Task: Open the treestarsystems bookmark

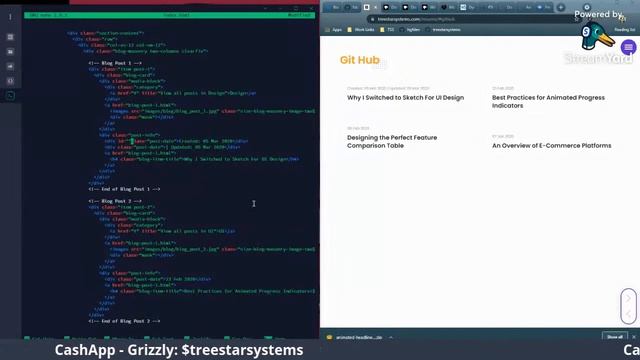Action: click(443, 30)
